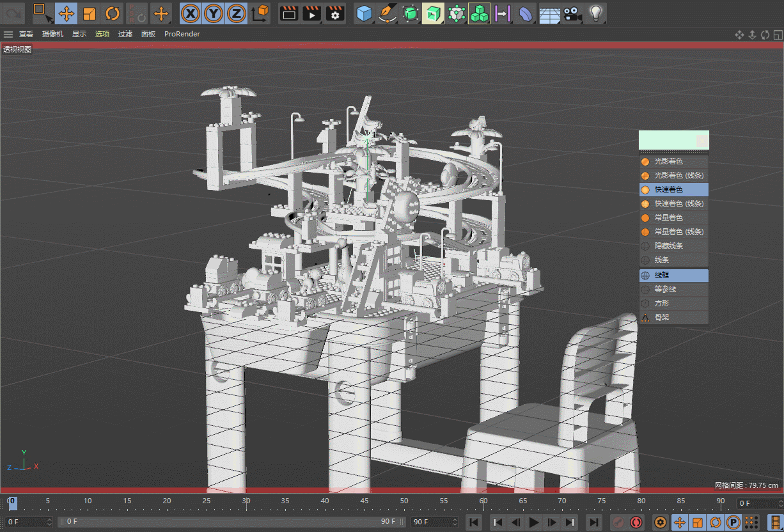
Task: Open the volume/field purple bracket icon
Action: tap(503, 13)
